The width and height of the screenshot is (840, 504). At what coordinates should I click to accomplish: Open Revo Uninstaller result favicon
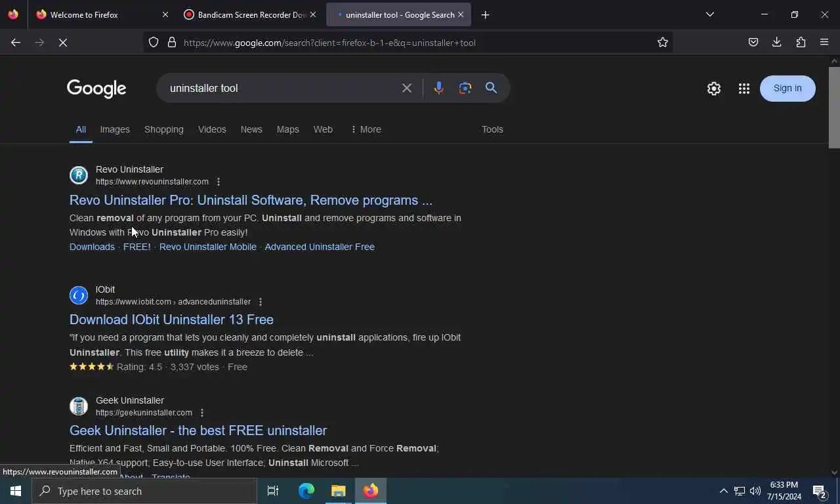tap(79, 175)
